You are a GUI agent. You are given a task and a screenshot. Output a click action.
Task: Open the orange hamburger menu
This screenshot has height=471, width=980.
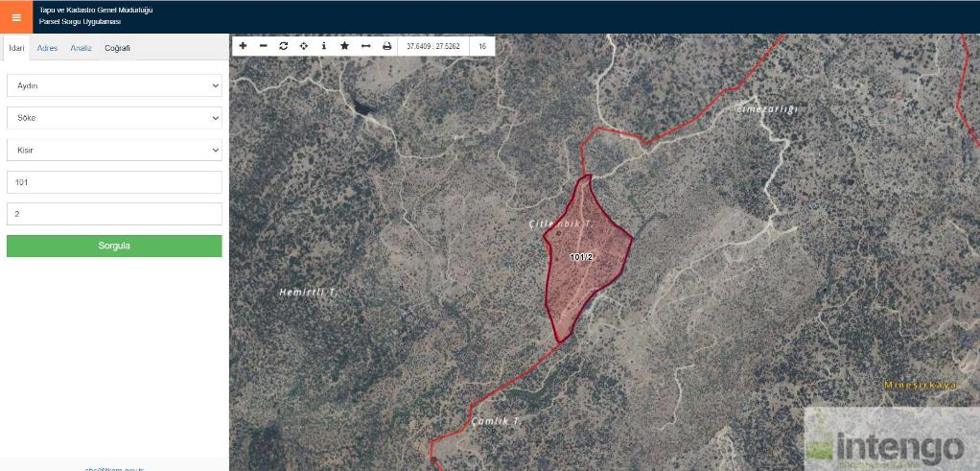(16, 16)
